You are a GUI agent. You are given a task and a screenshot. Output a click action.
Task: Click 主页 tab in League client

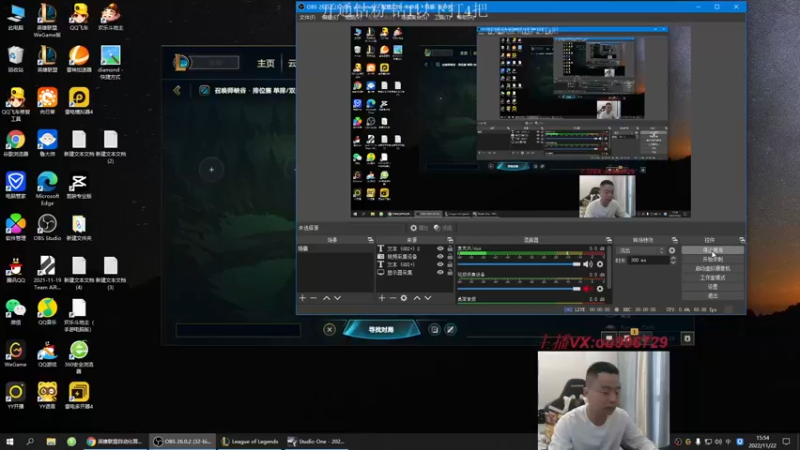(266, 63)
